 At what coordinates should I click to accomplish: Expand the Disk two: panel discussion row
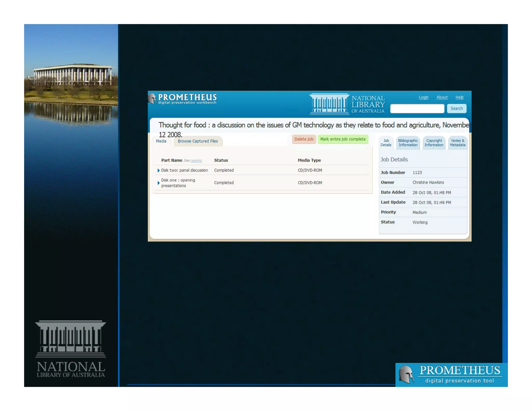(158, 170)
